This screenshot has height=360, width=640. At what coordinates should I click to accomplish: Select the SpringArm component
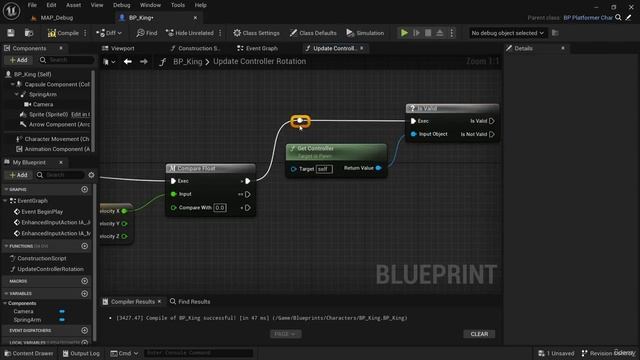tap(42, 94)
